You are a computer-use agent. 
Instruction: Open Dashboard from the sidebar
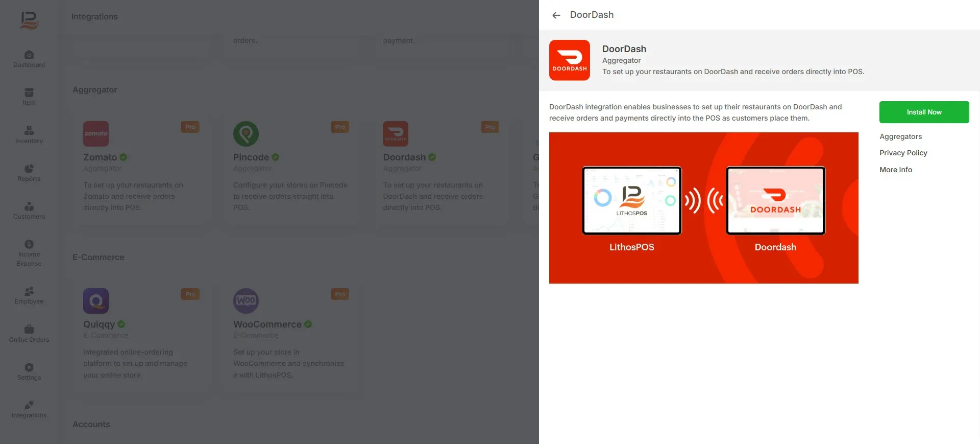click(x=29, y=59)
